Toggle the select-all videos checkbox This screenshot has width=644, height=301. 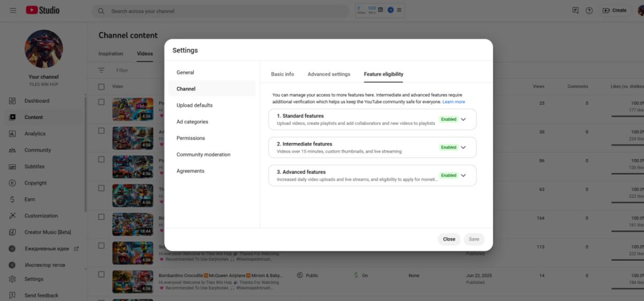coord(101,87)
